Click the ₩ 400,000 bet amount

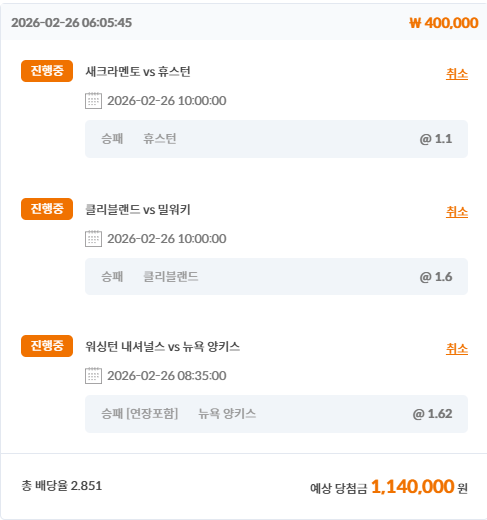click(444, 23)
